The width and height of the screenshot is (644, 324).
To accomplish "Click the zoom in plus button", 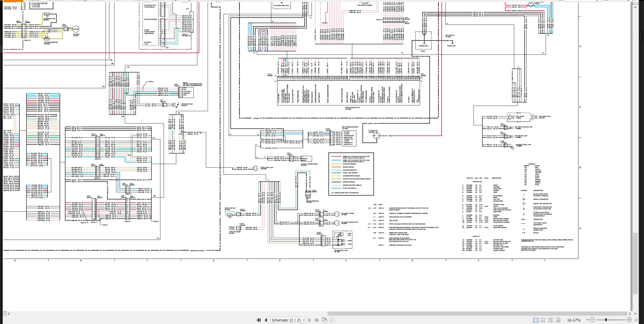I will tap(629, 320).
